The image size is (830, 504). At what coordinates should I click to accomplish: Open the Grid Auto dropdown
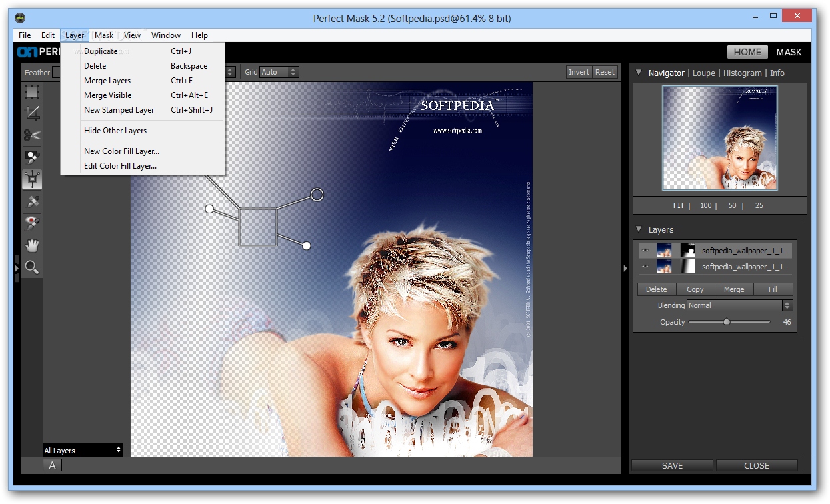point(279,72)
